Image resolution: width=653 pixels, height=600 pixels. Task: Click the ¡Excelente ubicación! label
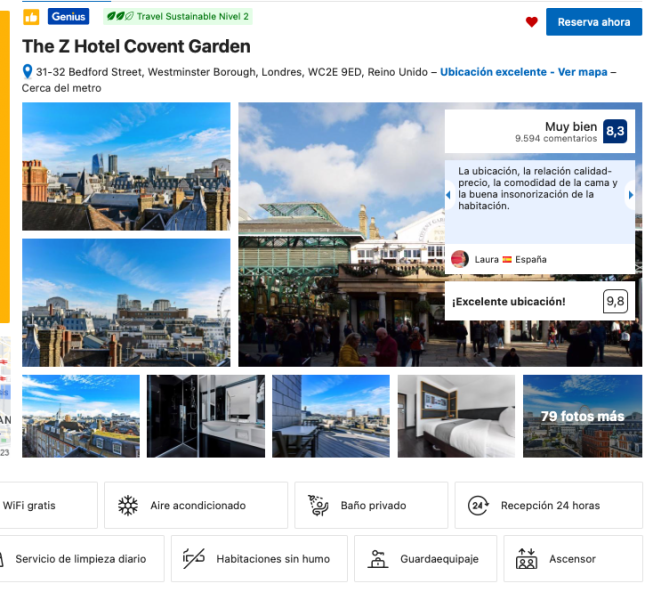[x=508, y=301]
